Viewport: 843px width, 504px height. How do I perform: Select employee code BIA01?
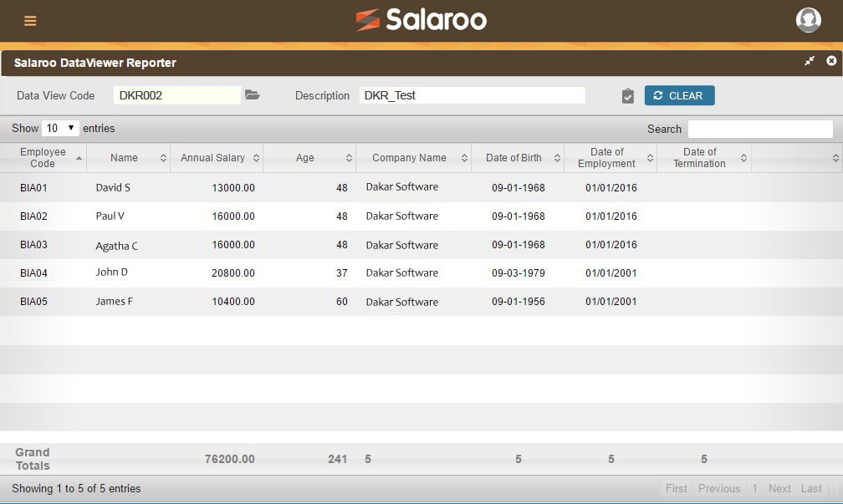(33, 187)
